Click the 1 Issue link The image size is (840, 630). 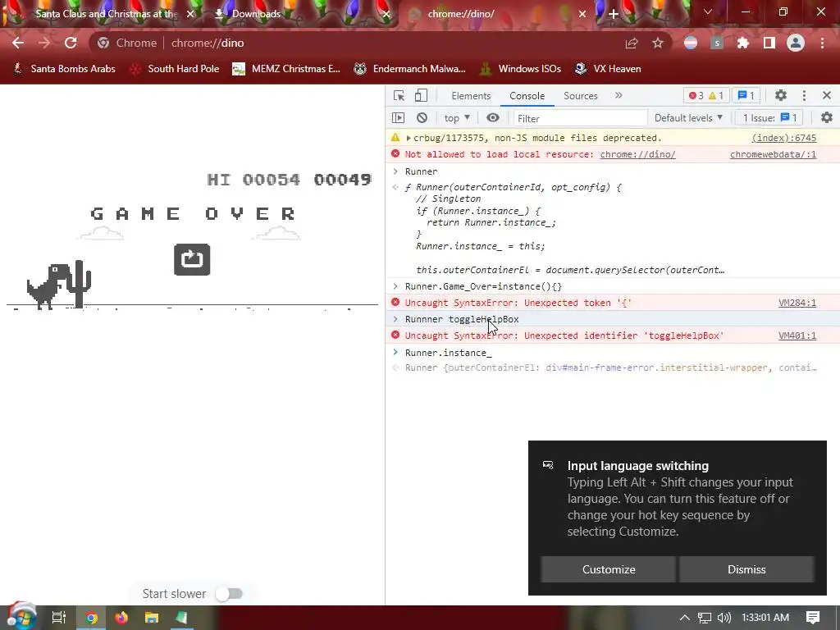(x=769, y=118)
